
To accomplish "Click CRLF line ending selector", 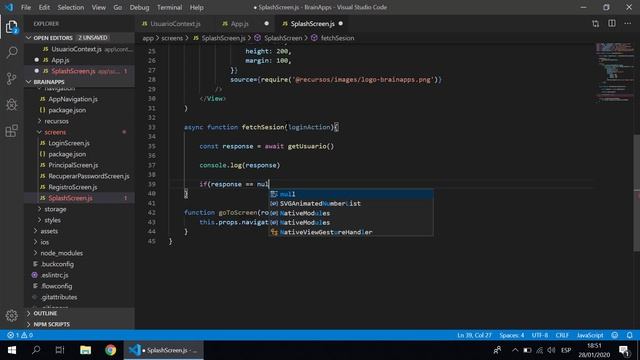I will tap(562, 335).
